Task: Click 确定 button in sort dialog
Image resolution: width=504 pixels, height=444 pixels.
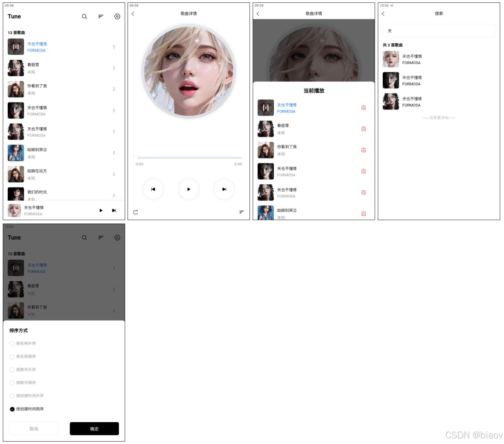Action: 94,429
